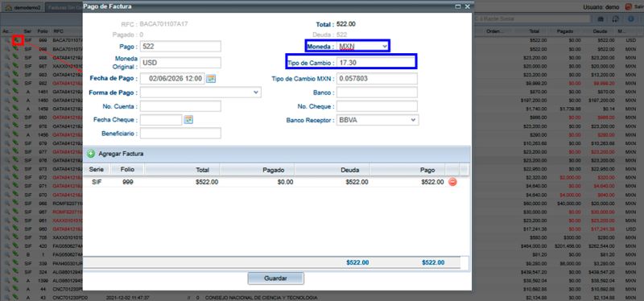Click the pay icon in folio 1459 row
This screenshot has height=301, width=644.
(15, 109)
